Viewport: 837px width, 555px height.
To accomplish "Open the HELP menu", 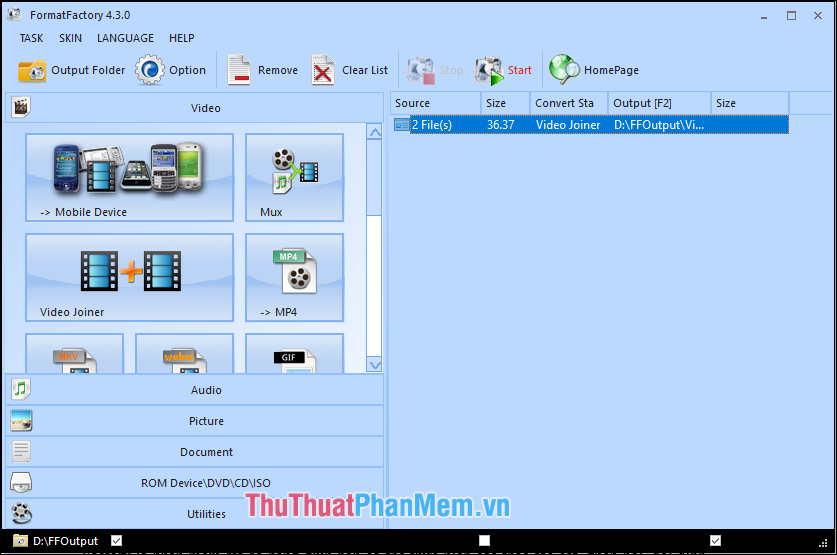I will (x=181, y=38).
